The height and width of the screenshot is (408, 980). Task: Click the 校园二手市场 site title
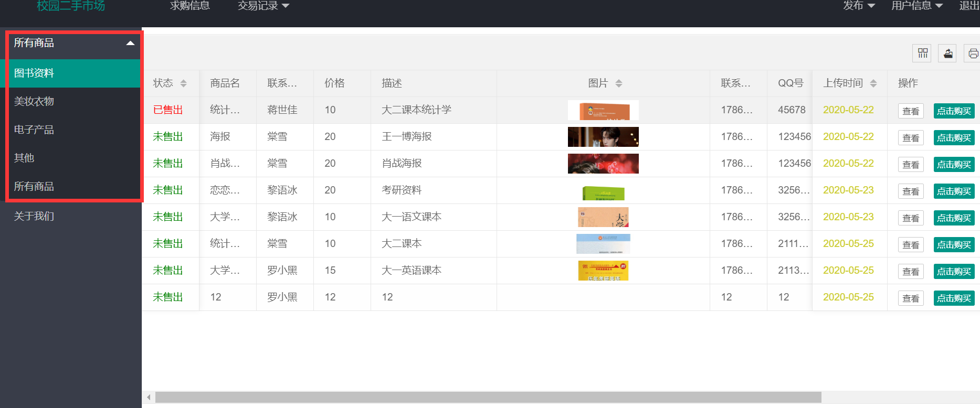tap(71, 6)
